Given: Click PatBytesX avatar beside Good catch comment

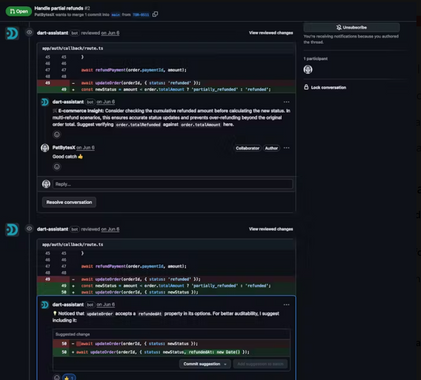Looking at the screenshot, I should pyautogui.click(x=45, y=148).
